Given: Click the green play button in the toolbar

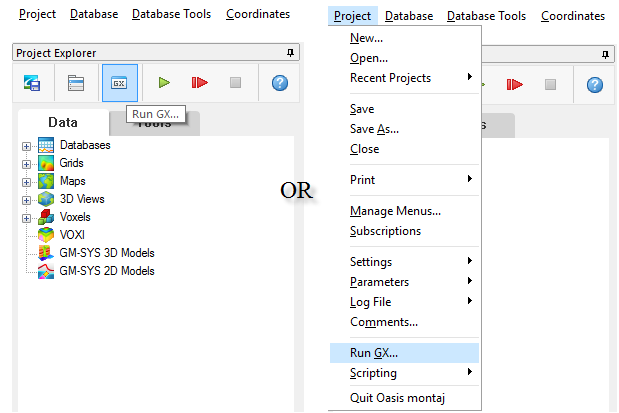Looking at the screenshot, I should [162, 83].
